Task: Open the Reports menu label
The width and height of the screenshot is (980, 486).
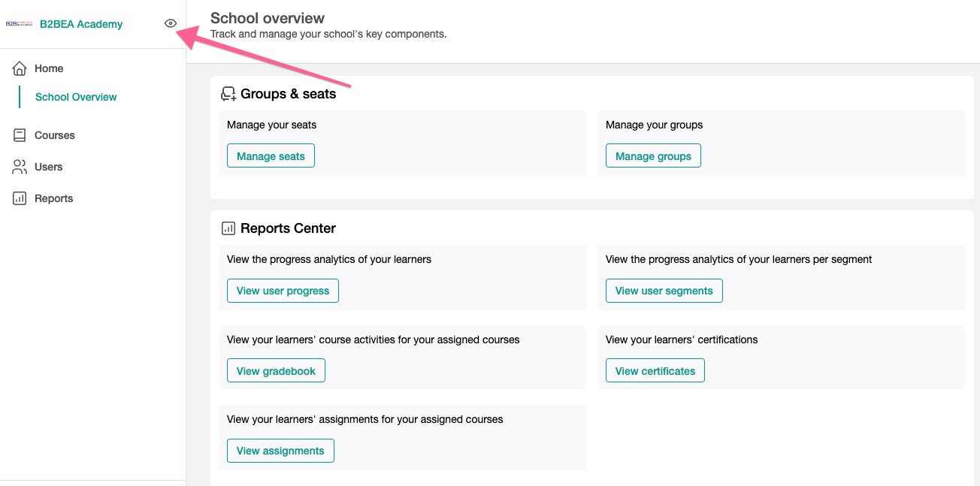Action: (53, 198)
